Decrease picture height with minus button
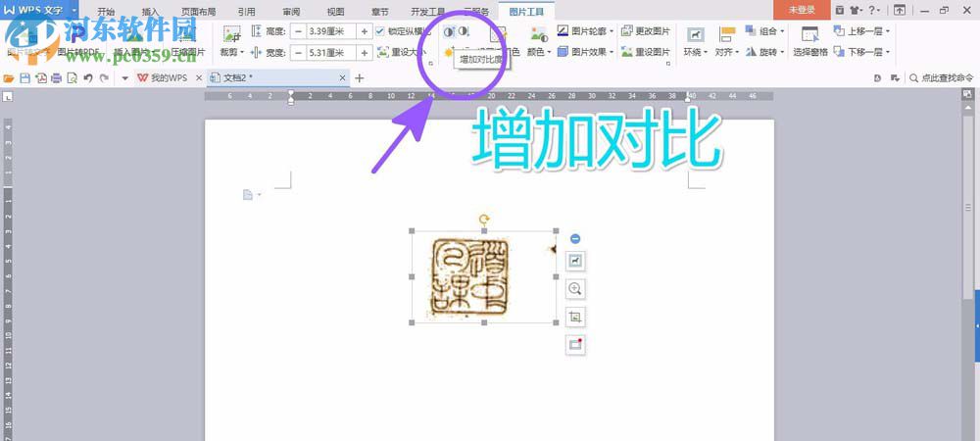980x441 pixels. pyautogui.click(x=298, y=31)
